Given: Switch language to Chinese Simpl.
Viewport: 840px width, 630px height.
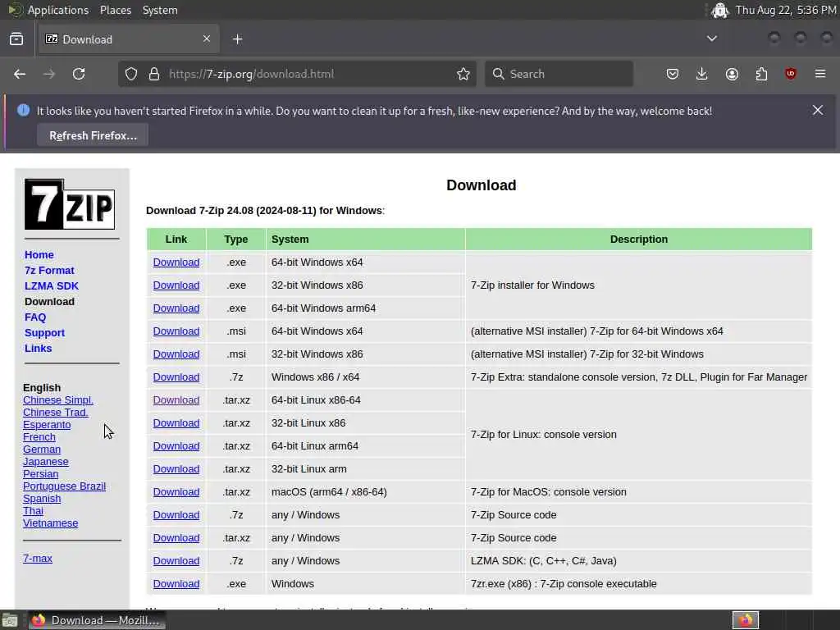Looking at the screenshot, I should click(x=58, y=400).
